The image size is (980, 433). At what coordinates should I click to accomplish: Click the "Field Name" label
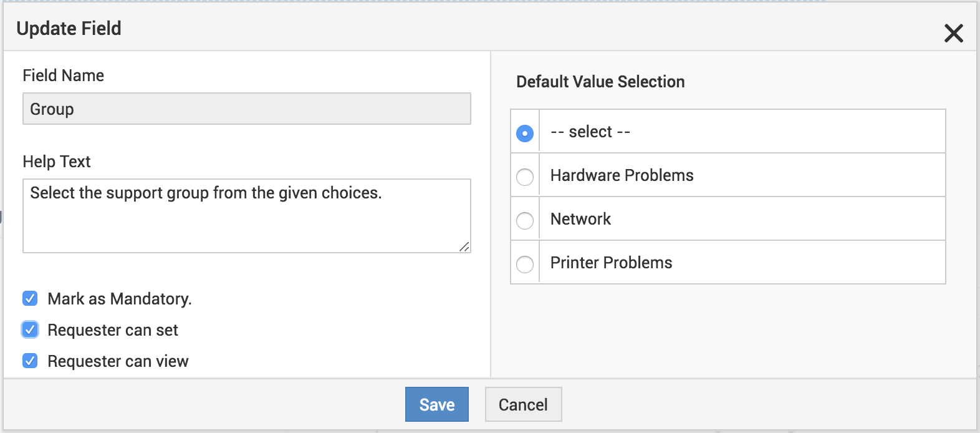[x=63, y=75]
